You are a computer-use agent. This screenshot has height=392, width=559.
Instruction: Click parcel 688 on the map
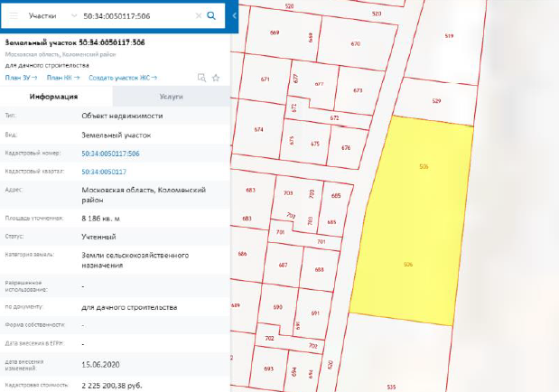(x=319, y=269)
